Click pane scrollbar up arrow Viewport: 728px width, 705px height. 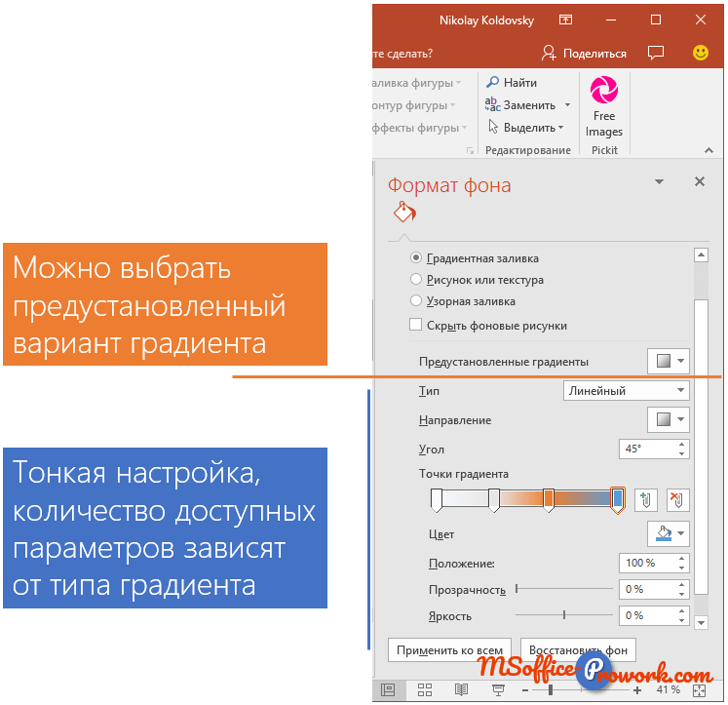tap(701, 255)
